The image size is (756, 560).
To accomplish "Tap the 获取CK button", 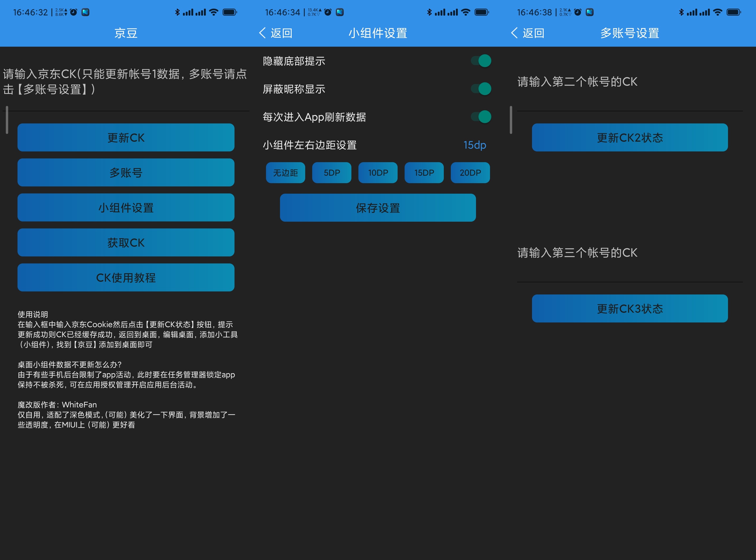I will click(126, 242).
